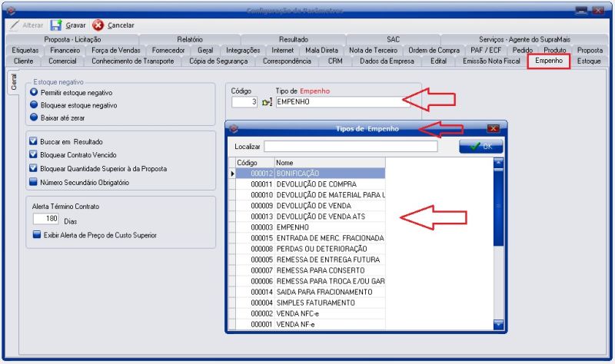Screen dimensions: 615x364
Task: Select the DEVOLUÇÃO DE MATERIAL PARA row
Action: tap(311, 195)
